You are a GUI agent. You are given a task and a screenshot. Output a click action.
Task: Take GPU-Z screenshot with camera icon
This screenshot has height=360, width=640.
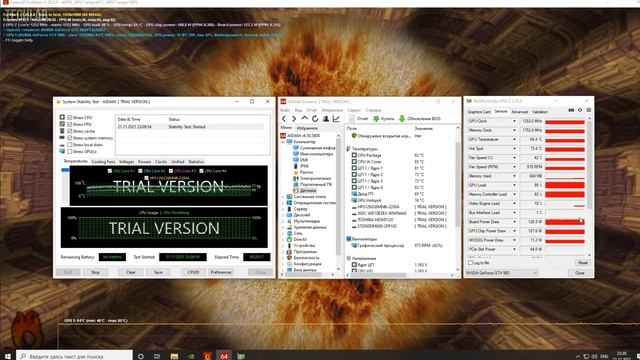click(x=571, y=110)
